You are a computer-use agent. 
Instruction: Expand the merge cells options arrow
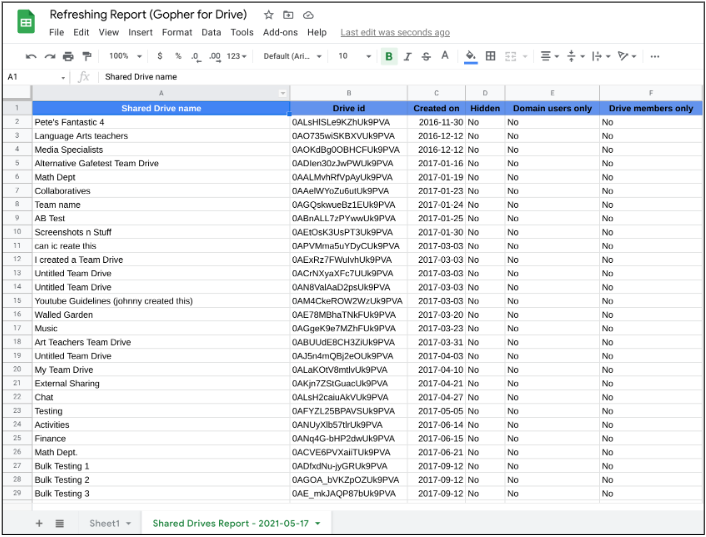coord(525,57)
